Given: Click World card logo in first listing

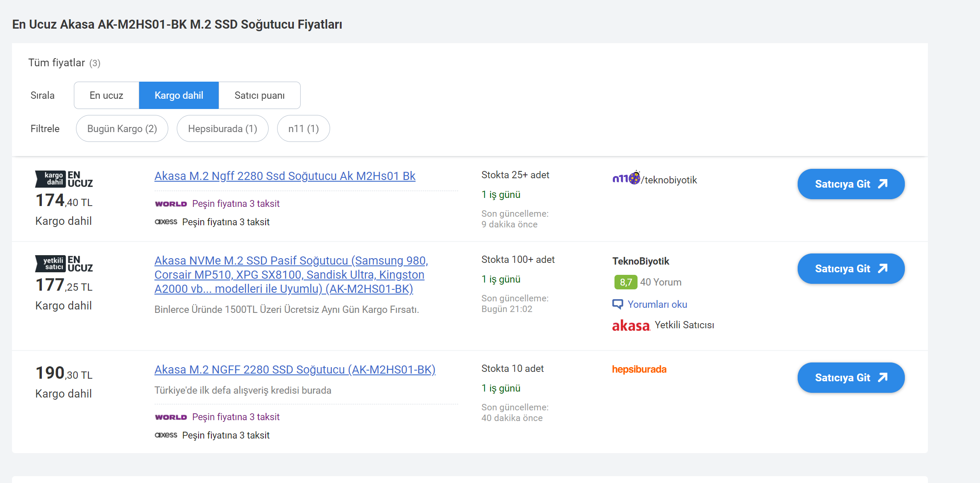Looking at the screenshot, I should click(x=171, y=204).
